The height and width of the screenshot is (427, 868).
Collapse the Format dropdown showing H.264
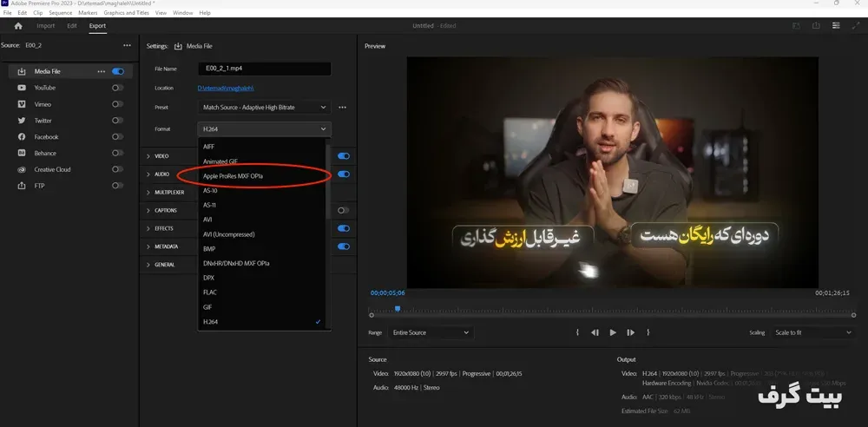[x=264, y=129]
